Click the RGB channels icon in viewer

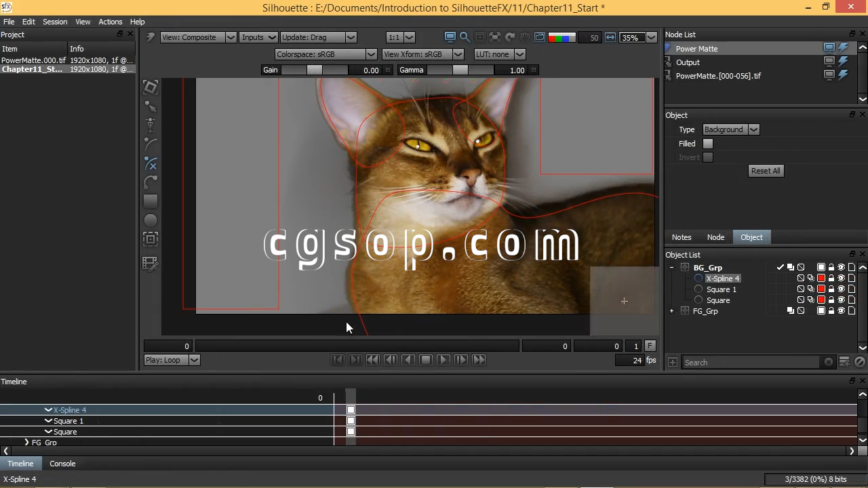coord(561,37)
